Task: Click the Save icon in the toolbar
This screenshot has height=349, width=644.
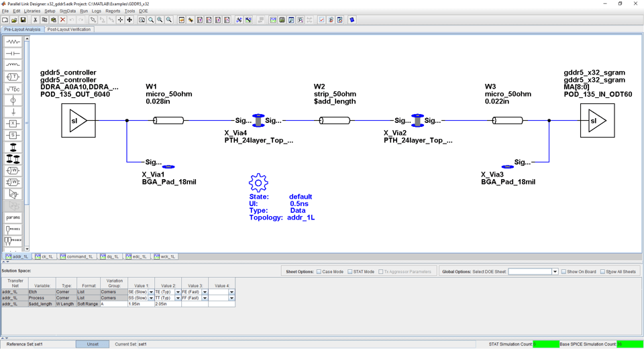Action: point(23,20)
